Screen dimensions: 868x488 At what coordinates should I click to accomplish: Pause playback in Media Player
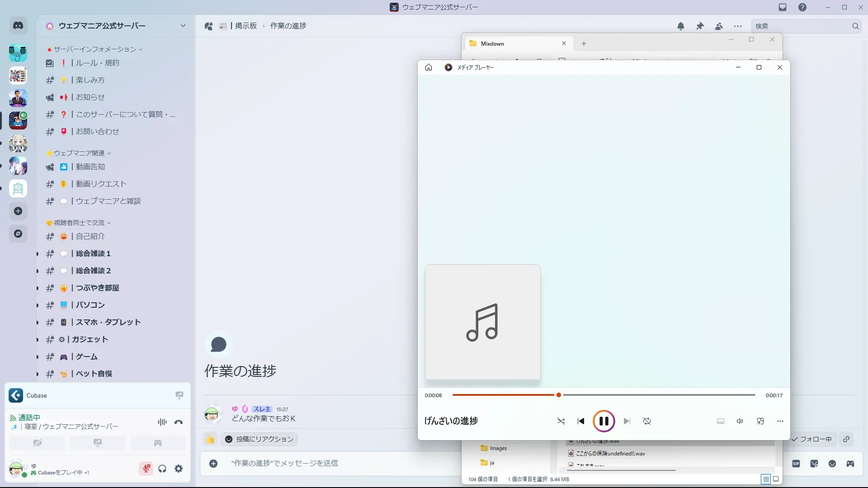point(604,421)
